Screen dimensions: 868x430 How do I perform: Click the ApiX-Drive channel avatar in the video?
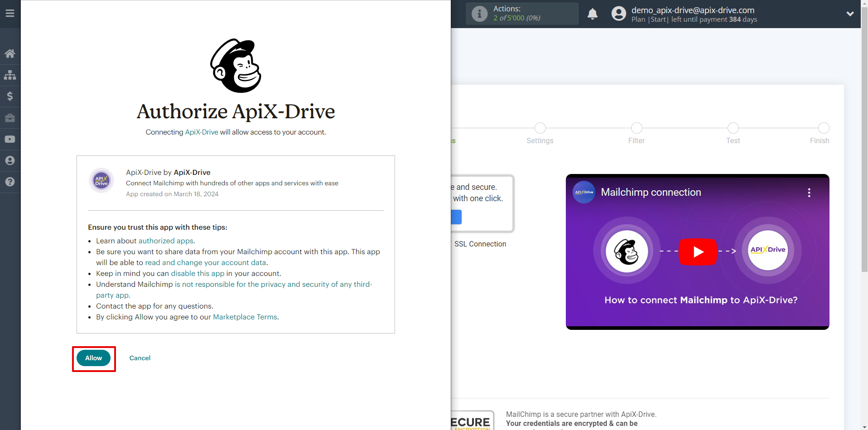[x=584, y=192]
